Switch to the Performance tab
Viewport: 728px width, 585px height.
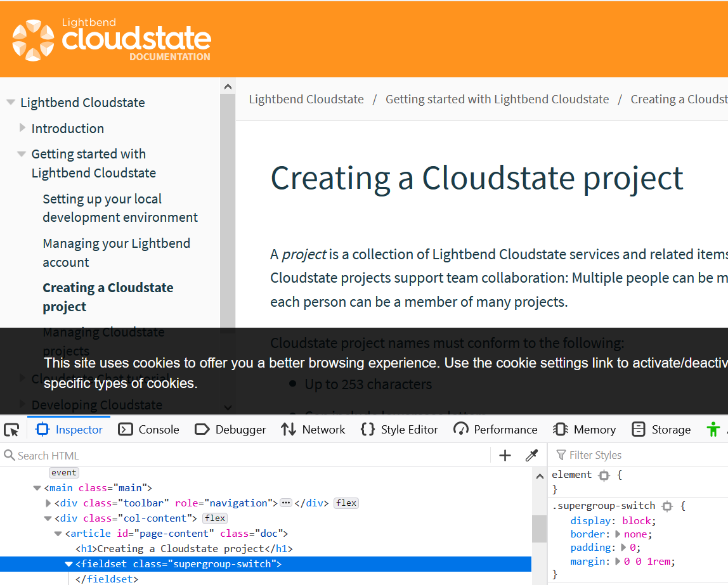pos(495,430)
